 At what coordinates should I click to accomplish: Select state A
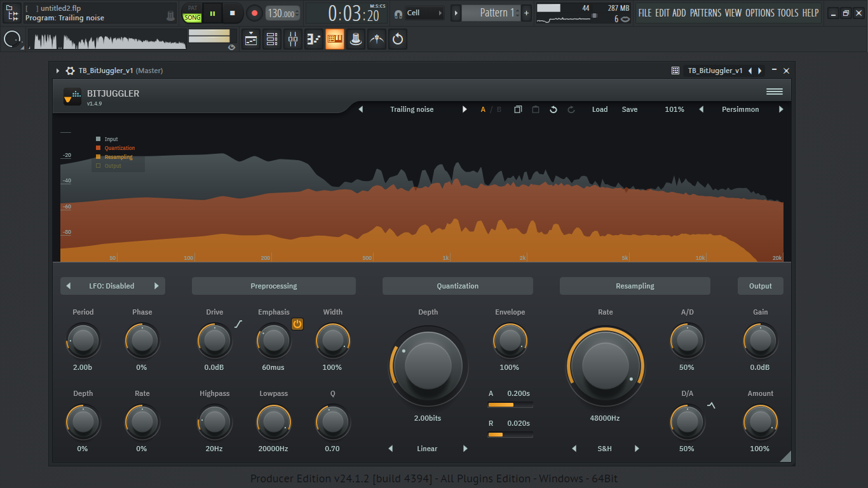[483, 109]
